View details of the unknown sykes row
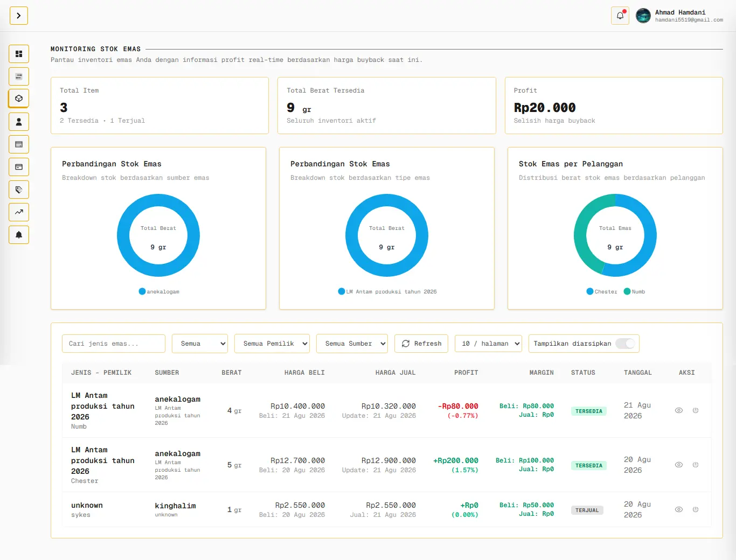Image resolution: width=736 pixels, height=560 pixels. click(679, 509)
